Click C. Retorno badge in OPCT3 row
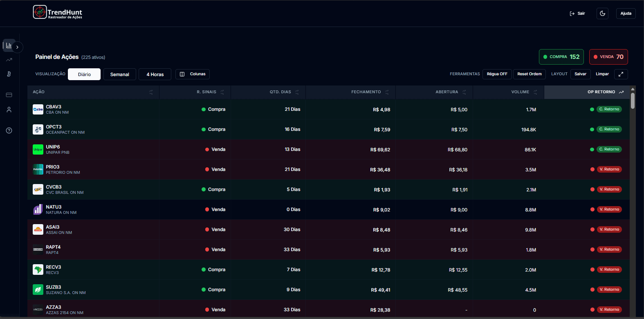This screenshot has width=644, height=319. click(x=609, y=129)
